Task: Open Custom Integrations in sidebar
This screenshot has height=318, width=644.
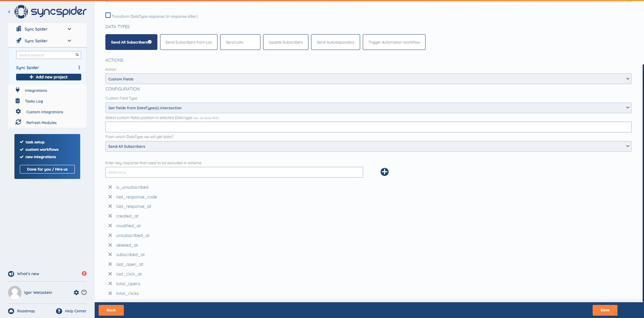Action: 45,112
